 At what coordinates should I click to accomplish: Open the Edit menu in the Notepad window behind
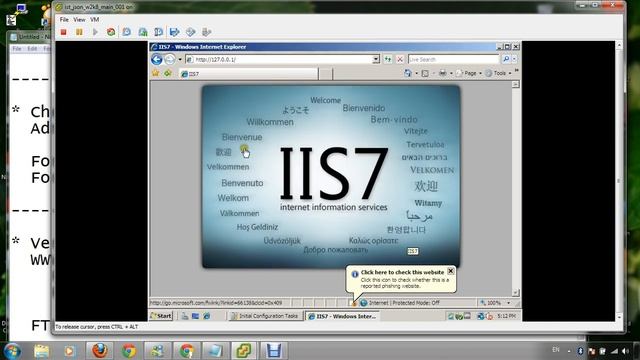(32, 49)
